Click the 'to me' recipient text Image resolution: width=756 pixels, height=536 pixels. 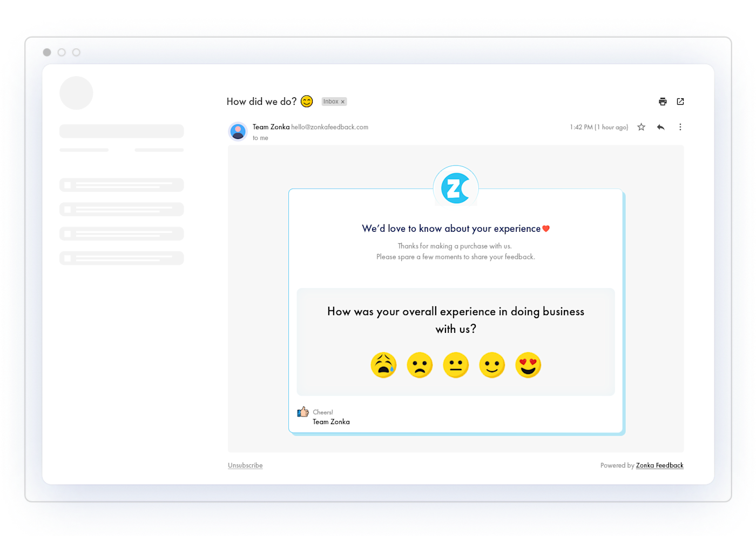(260, 138)
